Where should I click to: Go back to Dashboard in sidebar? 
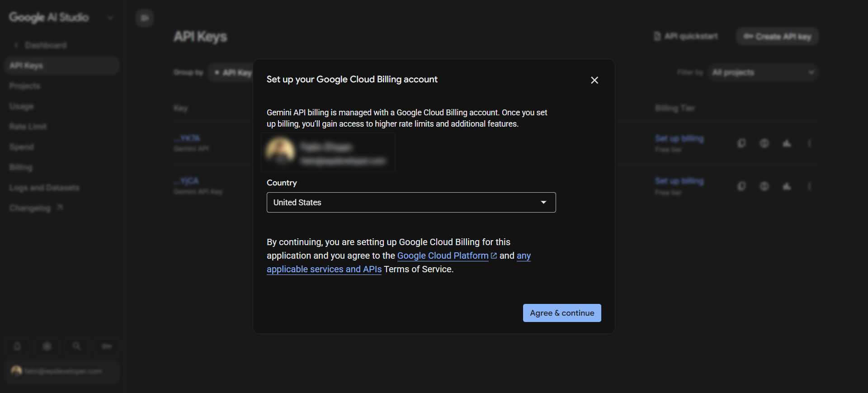tap(41, 45)
